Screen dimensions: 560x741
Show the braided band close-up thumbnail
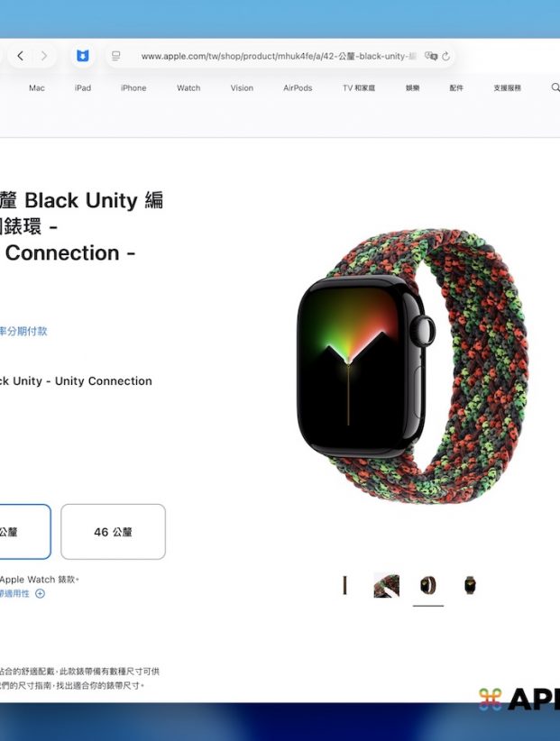tap(386, 586)
